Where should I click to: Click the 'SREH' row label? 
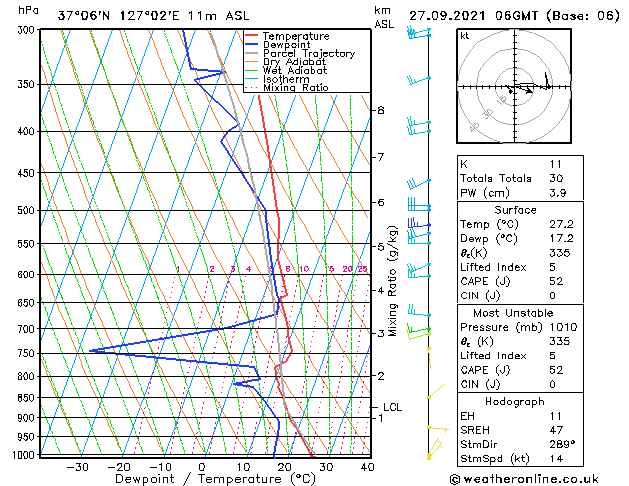[475, 431]
